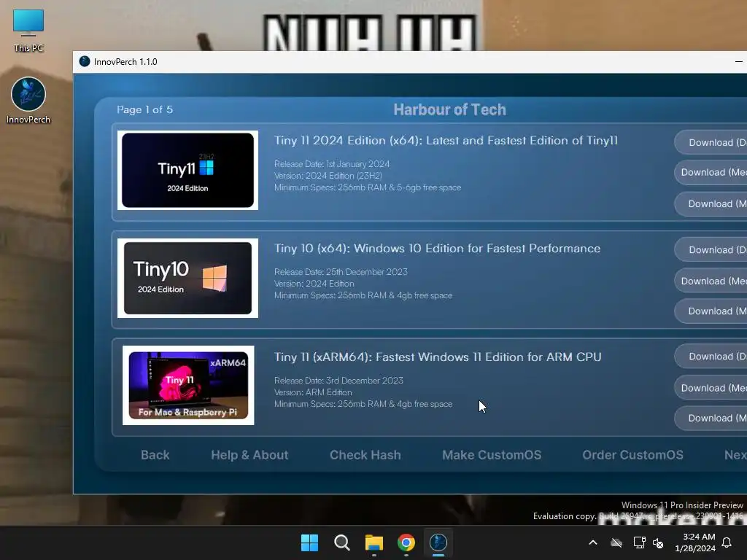Open network status tray icon

click(639, 542)
